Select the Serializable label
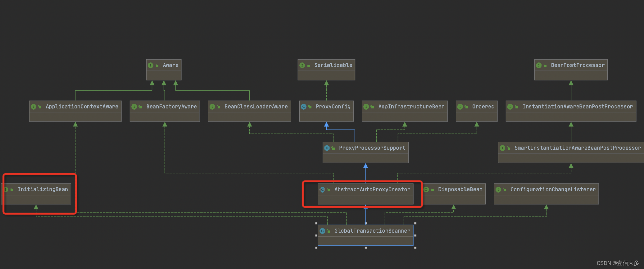The width and height of the screenshot is (644, 269). click(333, 65)
